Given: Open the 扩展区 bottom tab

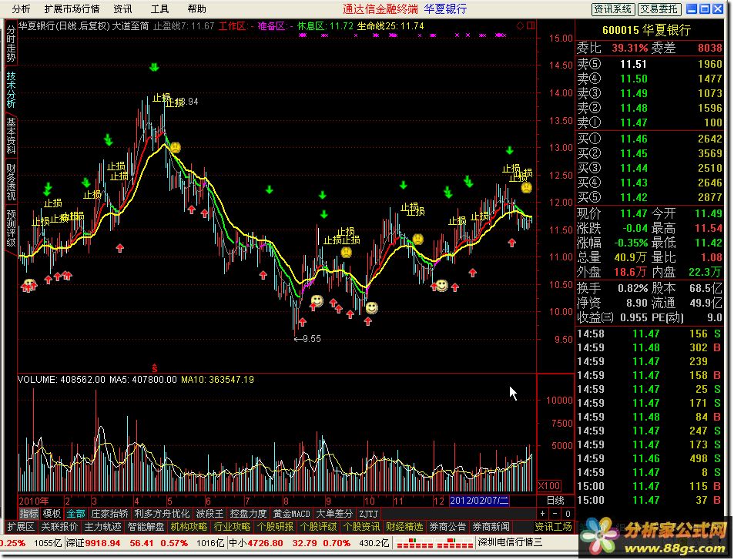Looking at the screenshot, I should 21,527.
